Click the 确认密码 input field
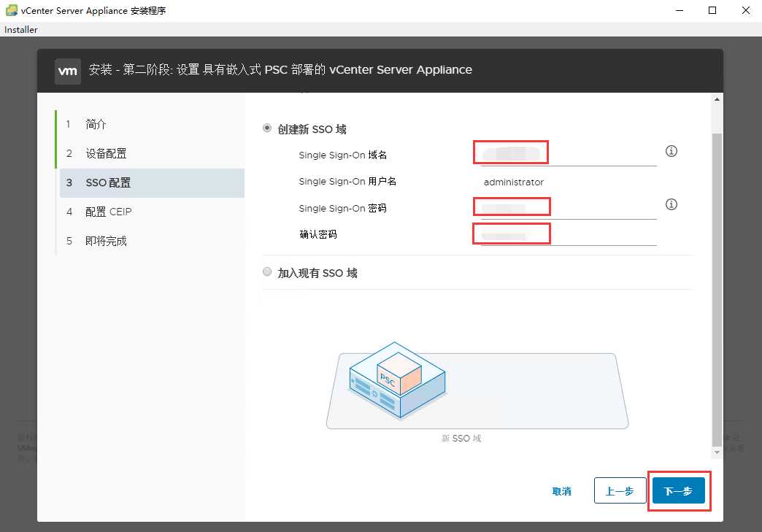Screen dimensions: 762x532 coord(568,234)
